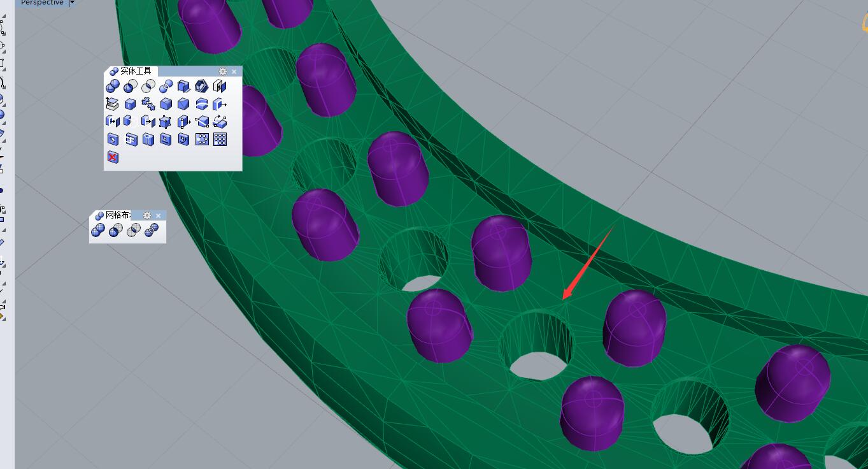Select the Rotate face tool with curved arrow
This screenshot has height=469, width=868.
(220, 122)
